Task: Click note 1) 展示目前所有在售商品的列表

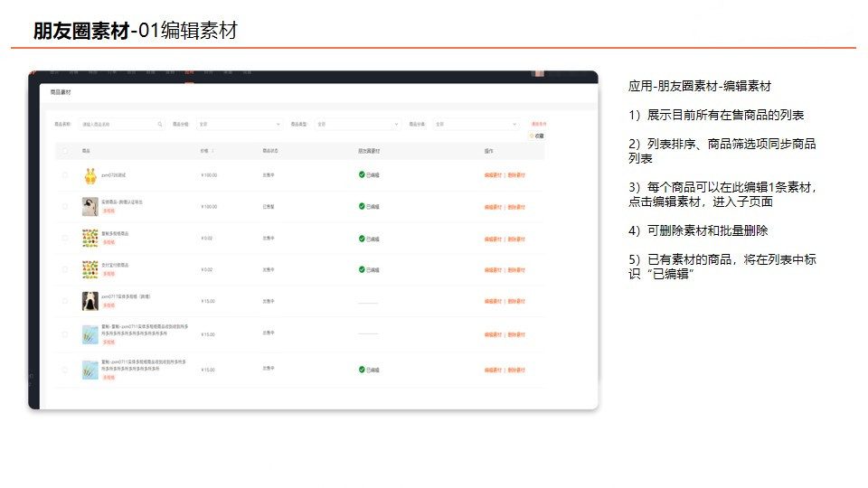Action: click(716, 115)
